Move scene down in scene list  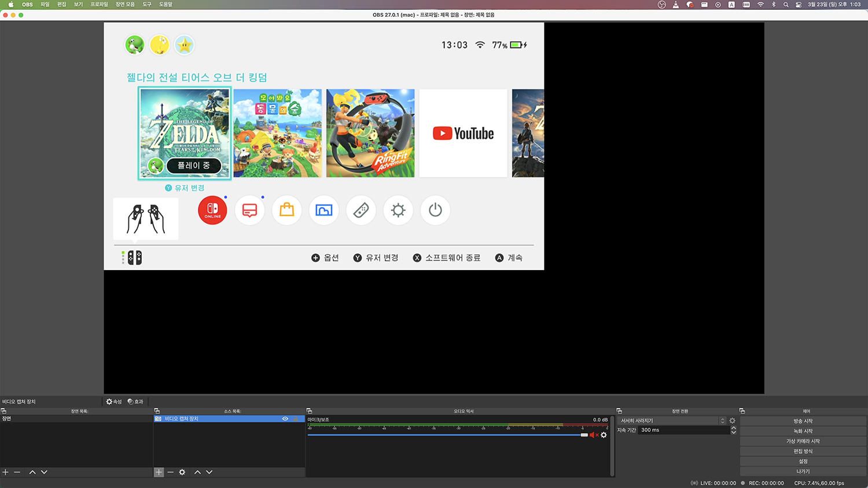(x=44, y=472)
